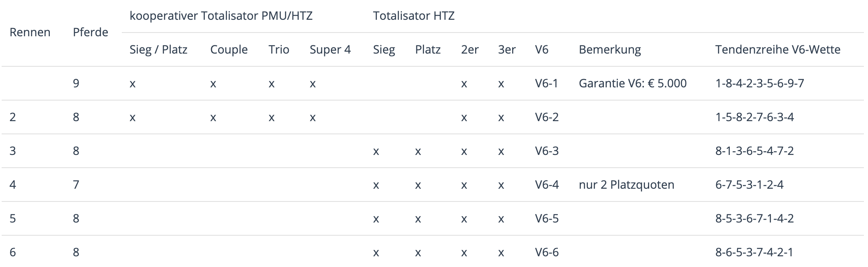Click the V6-4 cell

pyautogui.click(x=547, y=185)
